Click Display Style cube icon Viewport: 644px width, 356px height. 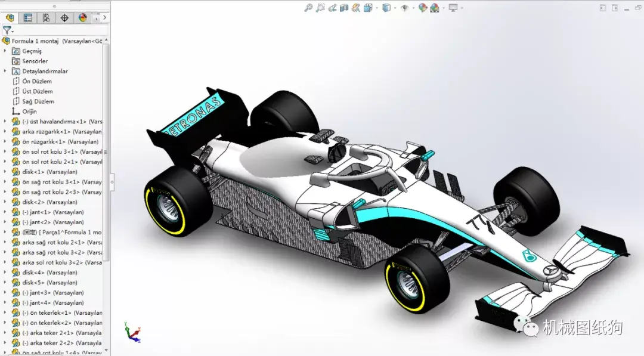tap(386, 7)
